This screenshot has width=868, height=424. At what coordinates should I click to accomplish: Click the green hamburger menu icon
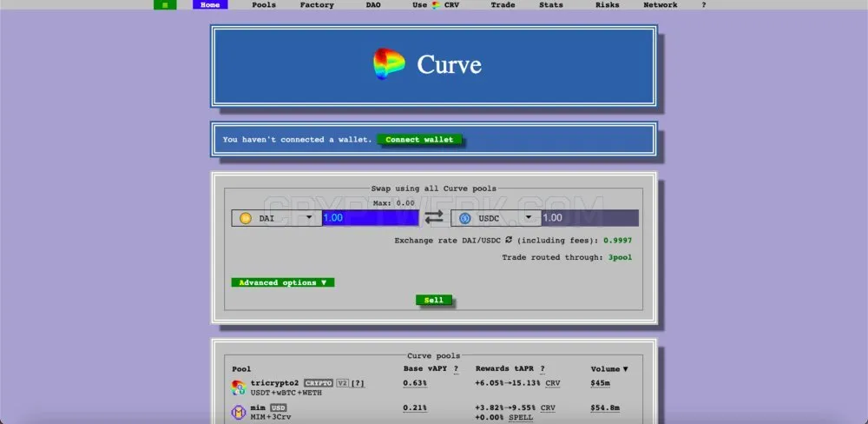pos(165,5)
